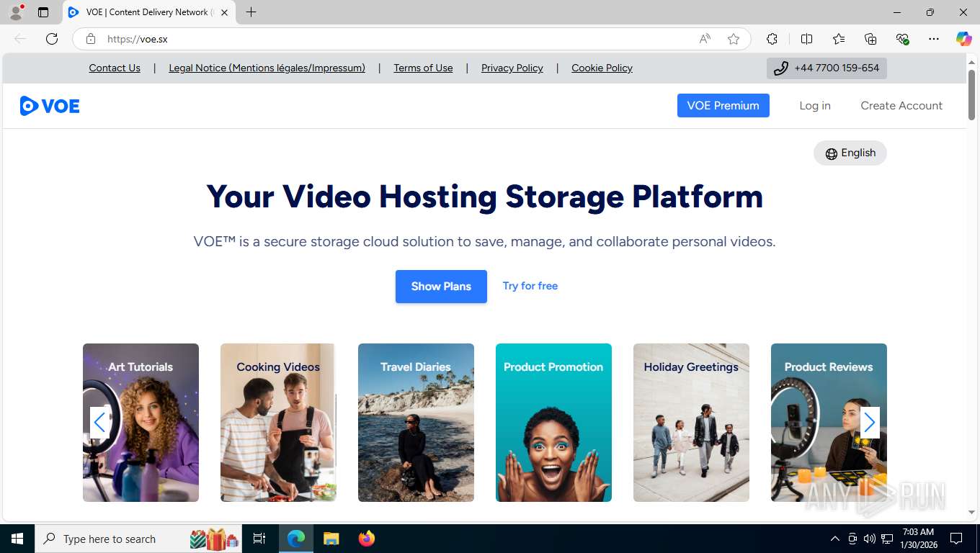This screenshot has width=980, height=553.
Task: Click the volume speaker icon in tray
Action: (x=870, y=539)
